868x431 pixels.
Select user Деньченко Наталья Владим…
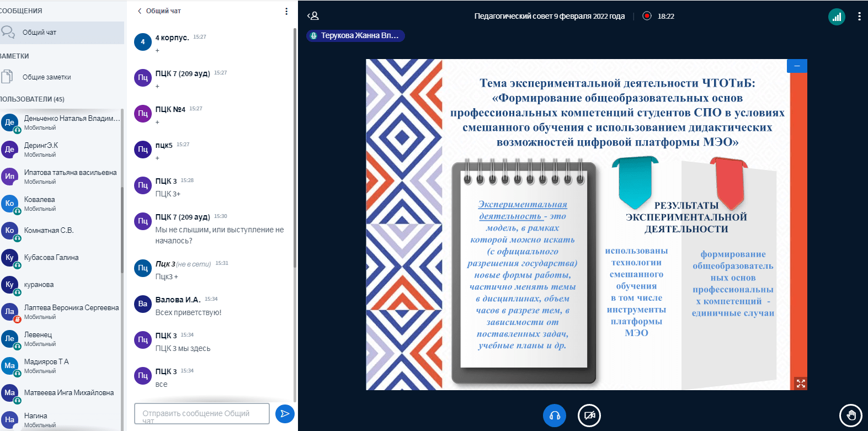[x=61, y=123]
